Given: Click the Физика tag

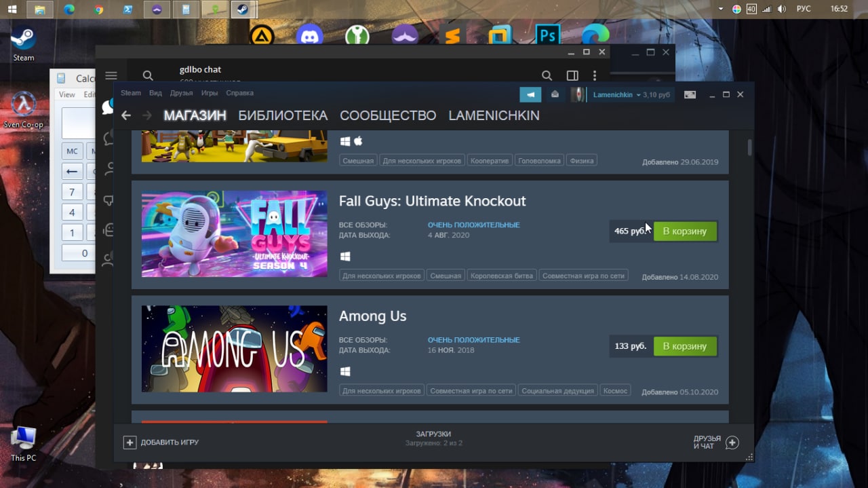Looking at the screenshot, I should click(x=582, y=161).
